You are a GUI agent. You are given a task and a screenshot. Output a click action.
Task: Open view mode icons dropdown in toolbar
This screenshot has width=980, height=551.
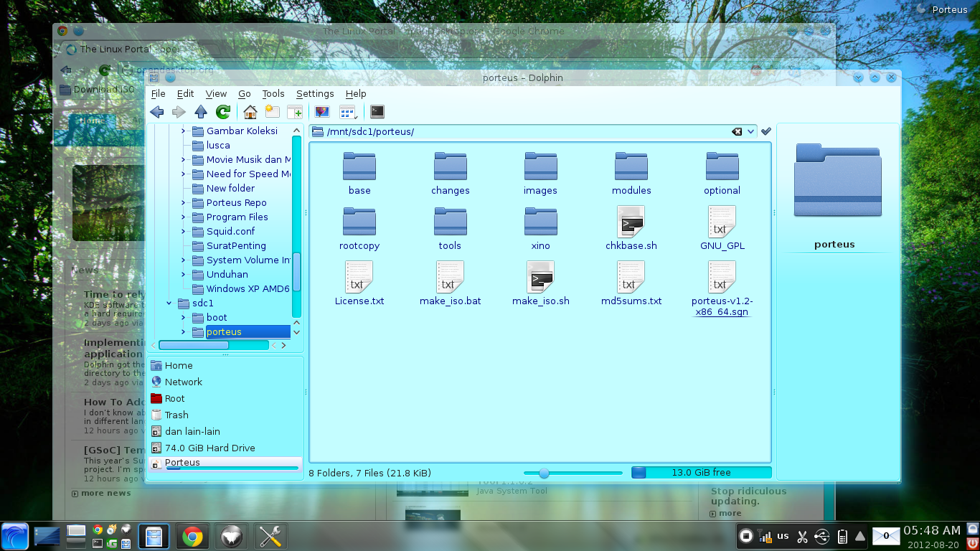pyautogui.click(x=348, y=112)
